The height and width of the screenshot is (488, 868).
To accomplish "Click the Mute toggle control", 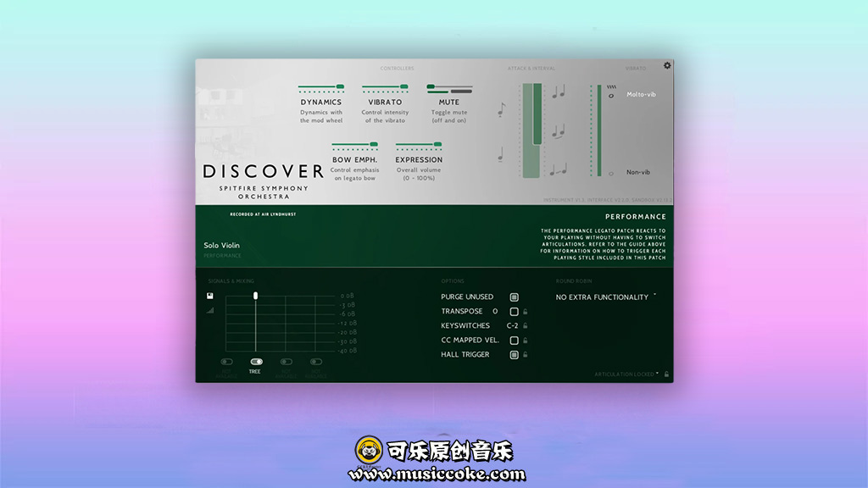I will [431, 87].
